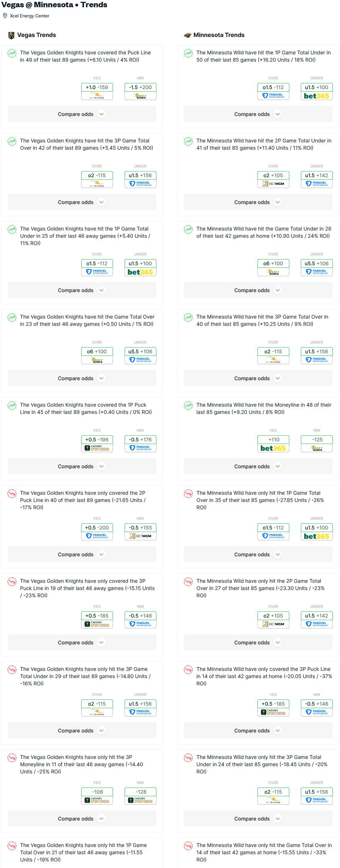The image size is (340, 868).
Task: Click the bet365 logo under Minnesota Moneyline +110
Action: tap(273, 448)
